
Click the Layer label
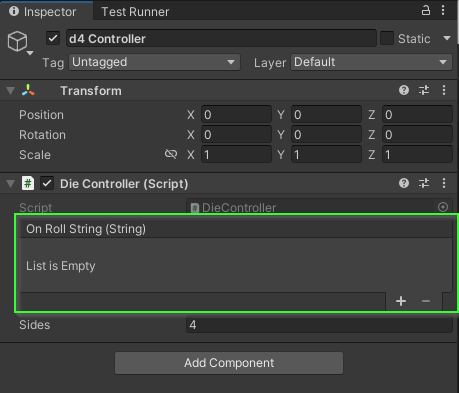point(270,63)
